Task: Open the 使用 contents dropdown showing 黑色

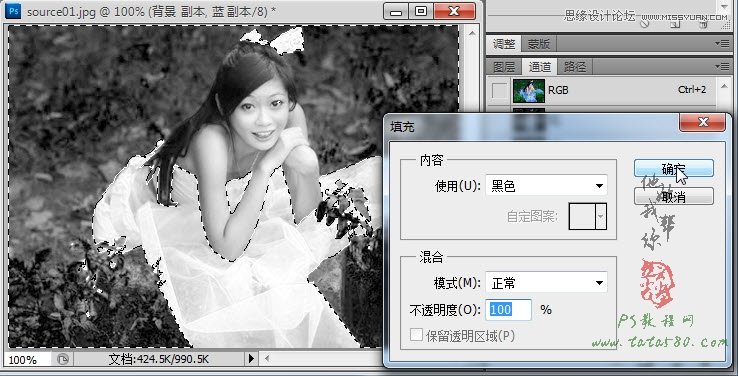Action: (546, 186)
